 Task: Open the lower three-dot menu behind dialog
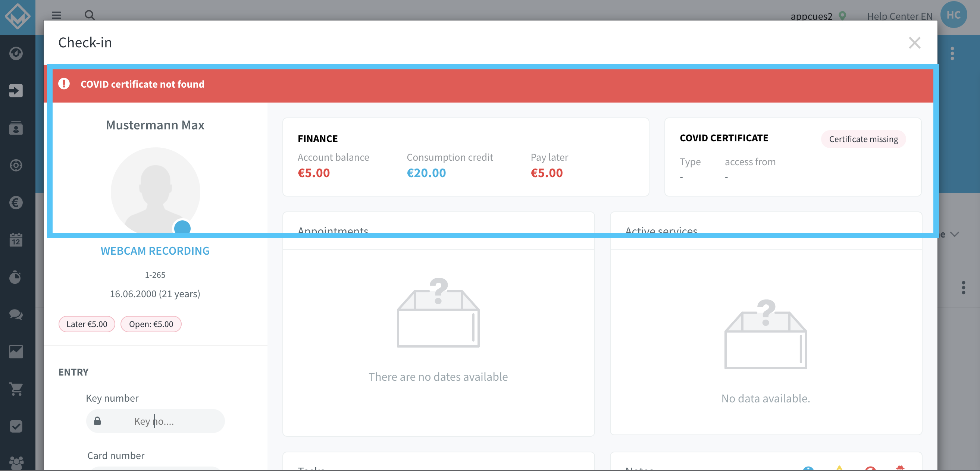click(963, 288)
